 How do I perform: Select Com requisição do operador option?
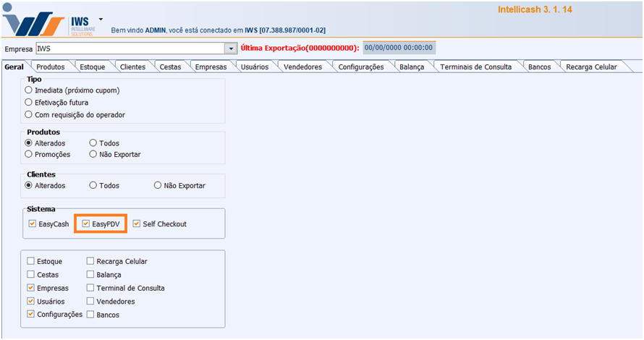point(28,114)
